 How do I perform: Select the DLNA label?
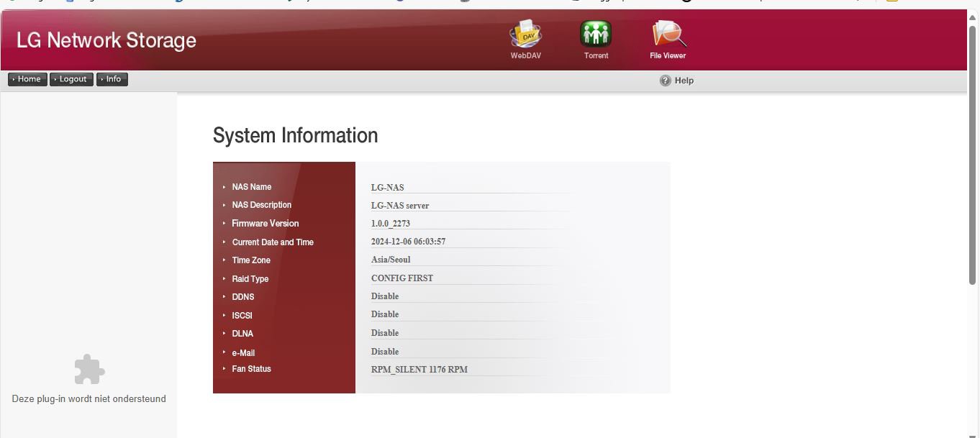click(242, 334)
